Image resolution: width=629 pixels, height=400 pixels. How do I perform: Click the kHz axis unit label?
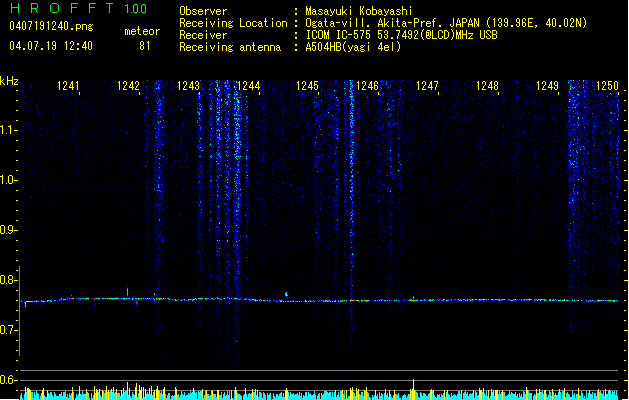click(9, 81)
